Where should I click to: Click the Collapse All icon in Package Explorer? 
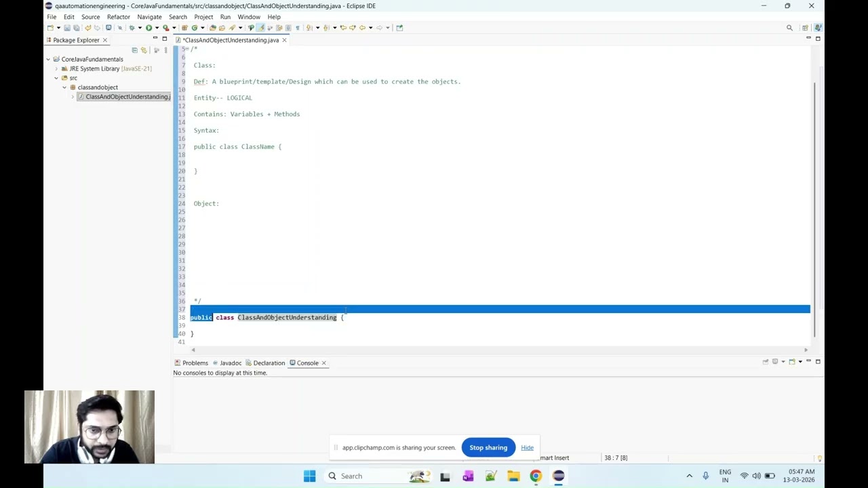[134, 50]
